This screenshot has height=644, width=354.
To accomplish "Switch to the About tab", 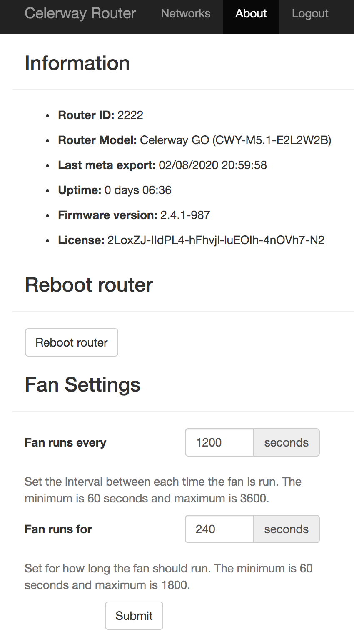I will [251, 14].
